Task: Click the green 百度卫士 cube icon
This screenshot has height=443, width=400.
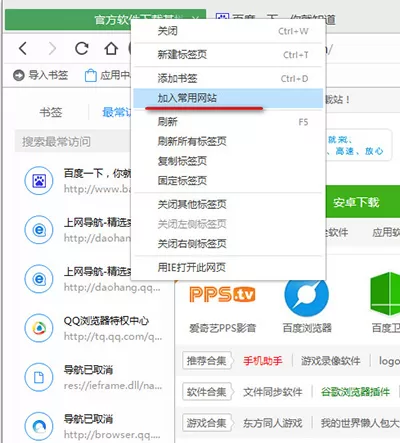Action: pos(385,294)
